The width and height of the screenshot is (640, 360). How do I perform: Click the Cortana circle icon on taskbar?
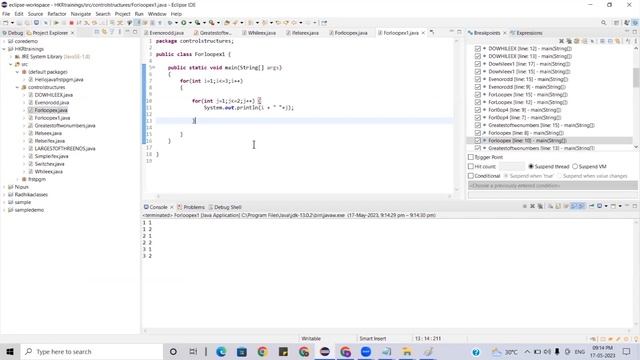coord(173,351)
